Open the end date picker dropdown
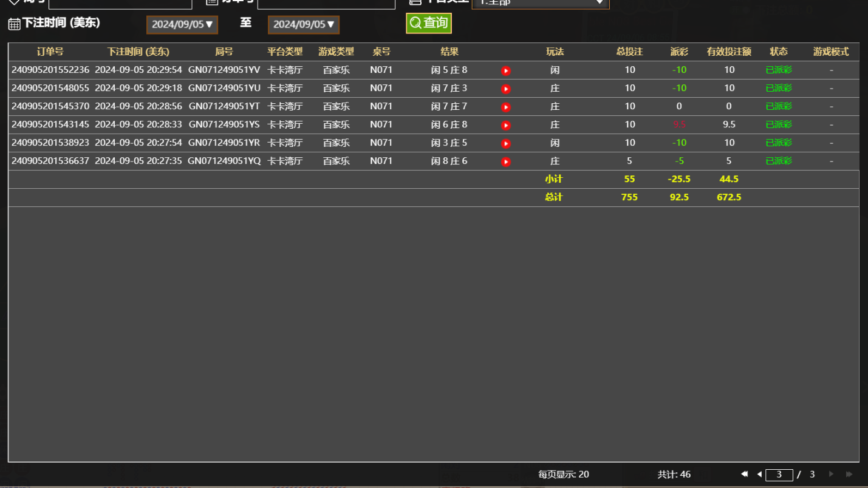868x488 pixels. [303, 25]
